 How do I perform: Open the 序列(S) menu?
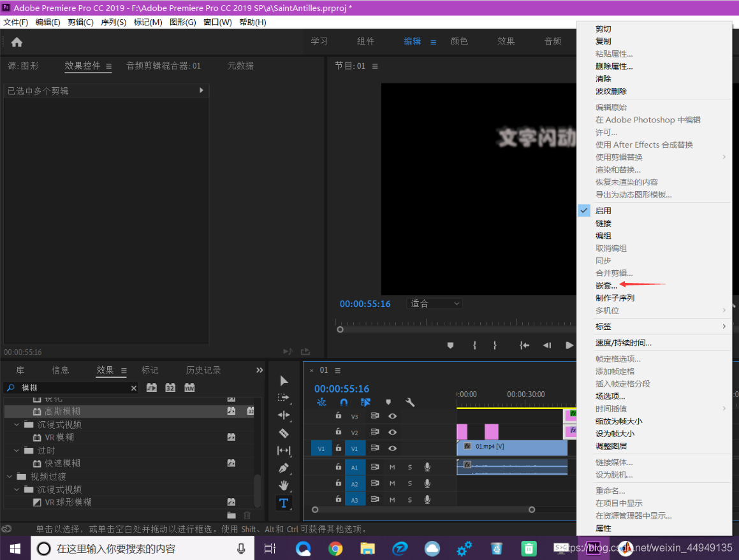(113, 22)
